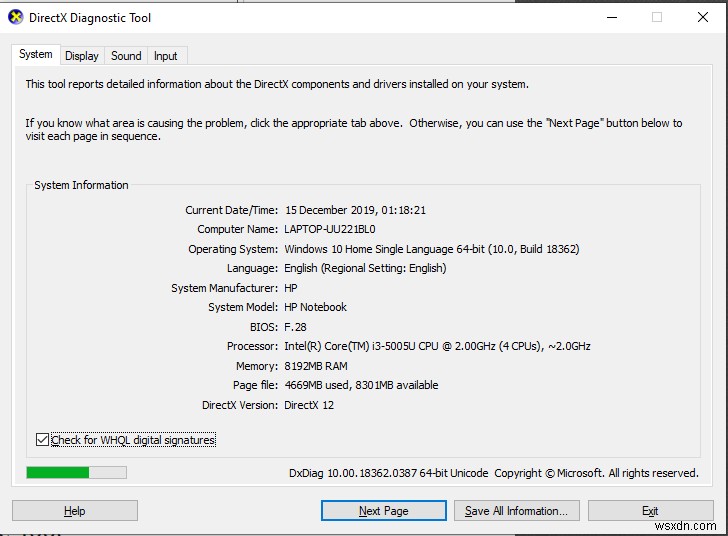Screen dimensions: 728x536
Task: Open the Input tab
Action: (x=165, y=56)
